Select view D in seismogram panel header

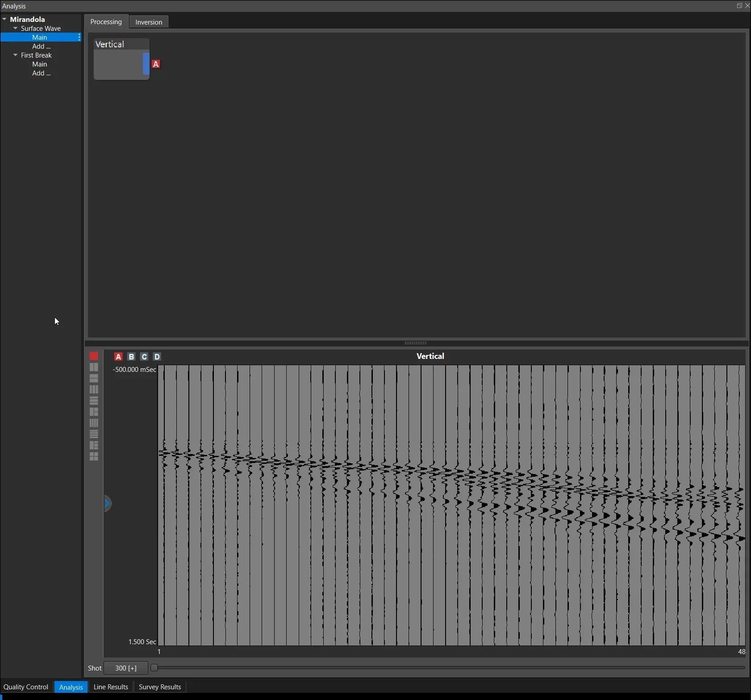(157, 357)
